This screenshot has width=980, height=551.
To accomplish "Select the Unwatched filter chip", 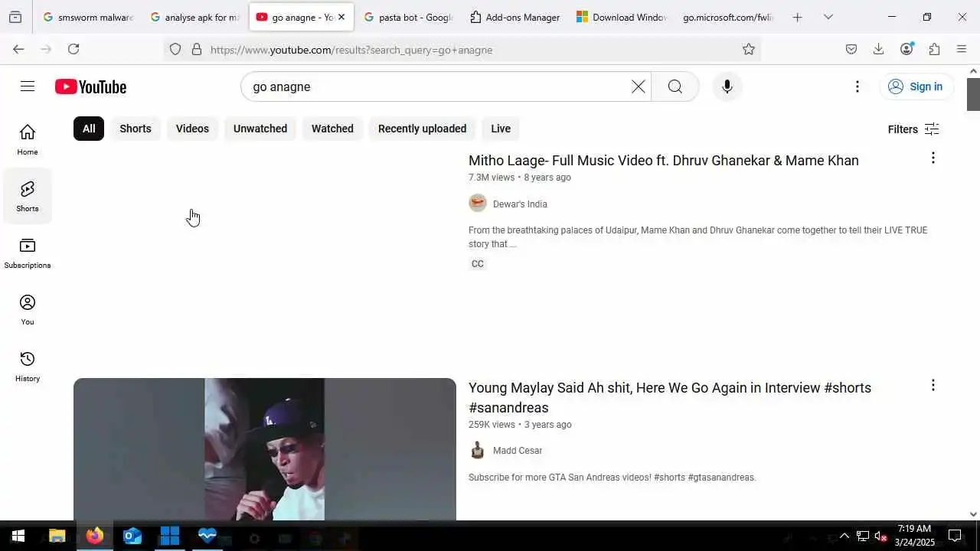I will 260,129.
